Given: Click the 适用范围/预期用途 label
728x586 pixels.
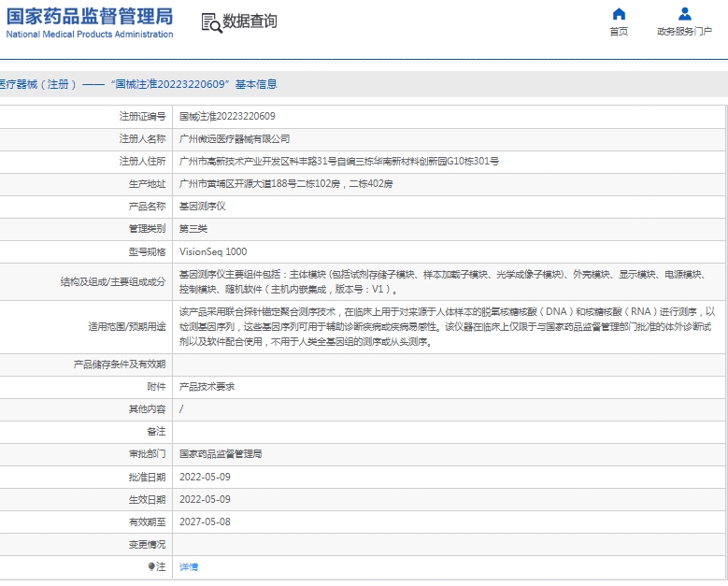Looking at the screenshot, I should 127,326.
